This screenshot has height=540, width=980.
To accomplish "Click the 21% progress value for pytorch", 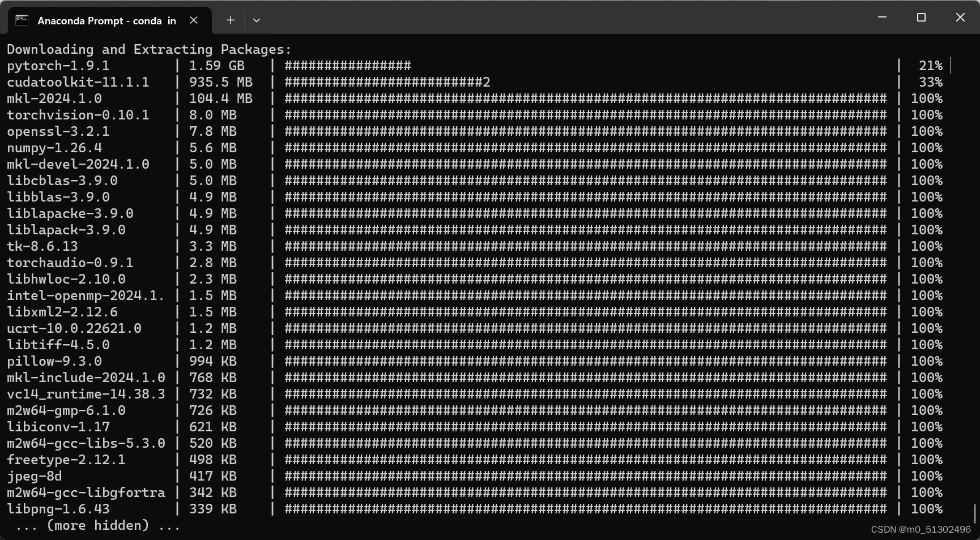I will [931, 66].
